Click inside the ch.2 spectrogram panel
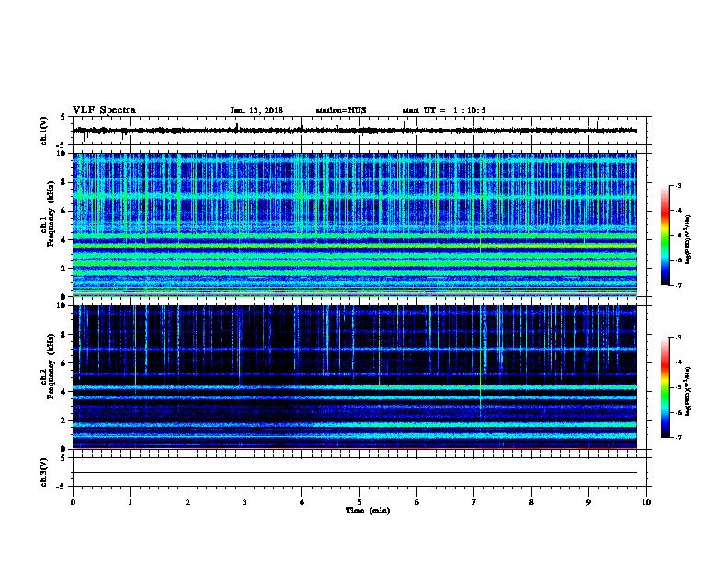The height and width of the screenshot is (563, 728). pos(355,377)
